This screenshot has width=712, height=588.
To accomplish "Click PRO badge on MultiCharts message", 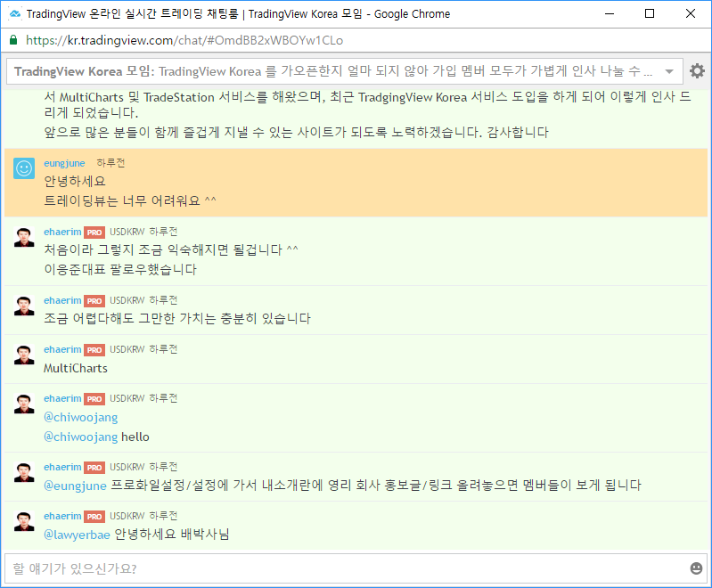I will point(94,349).
